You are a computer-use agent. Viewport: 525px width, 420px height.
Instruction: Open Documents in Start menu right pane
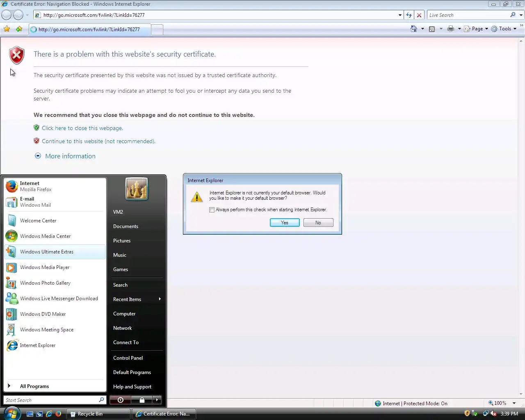coord(137,226)
